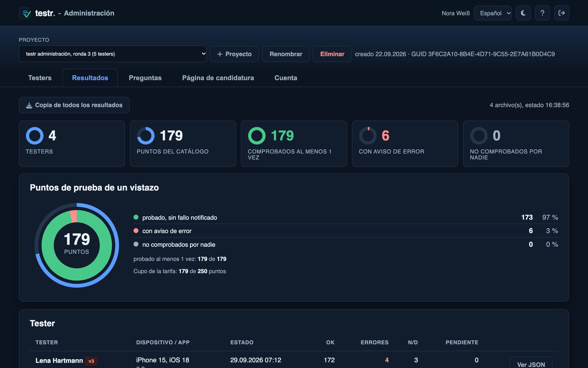
Task: Log out using the exit arrow icon
Action: click(x=561, y=13)
